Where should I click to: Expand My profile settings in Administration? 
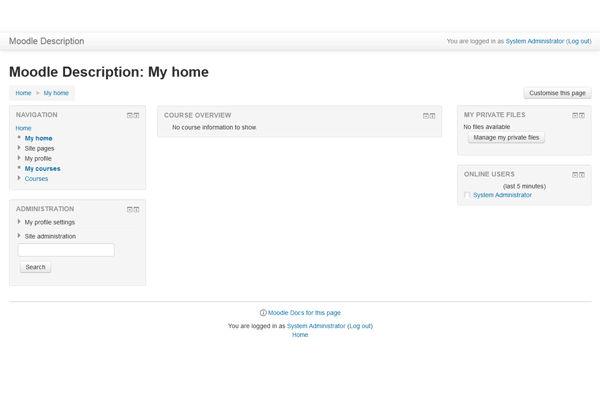click(x=19, y=222)
